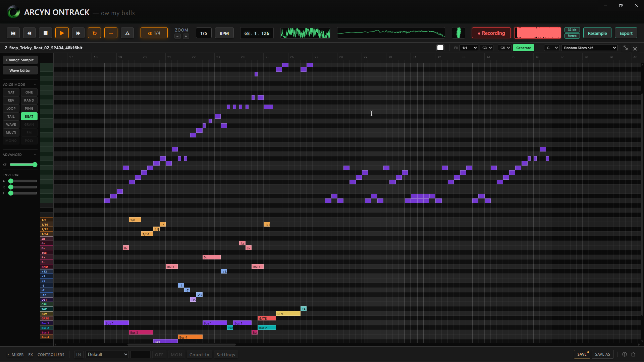Viewport: 644px width, 362px height.
Task: Toggle the metronome triangle icon
Action: pos(127,33)
